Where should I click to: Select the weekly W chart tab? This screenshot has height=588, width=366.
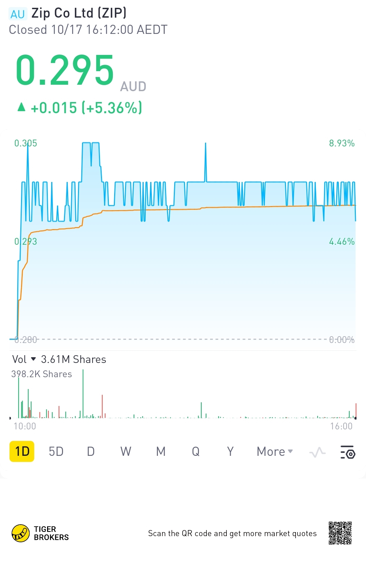coord(126,452)
